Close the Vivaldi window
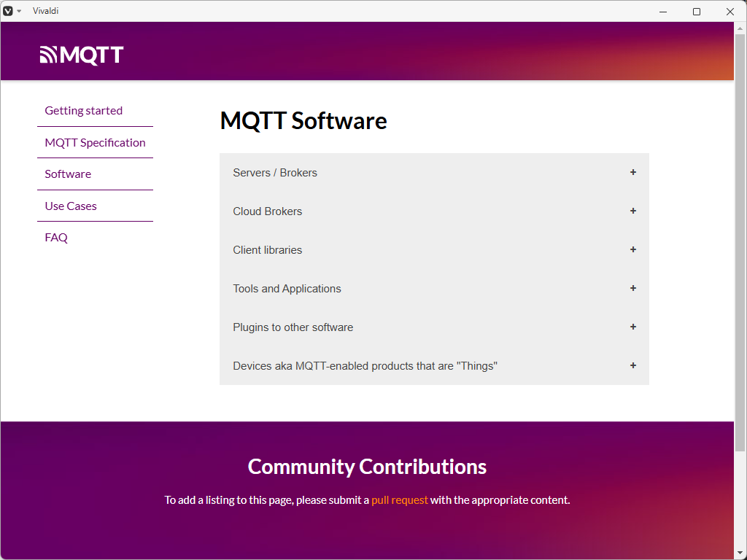 729,12
